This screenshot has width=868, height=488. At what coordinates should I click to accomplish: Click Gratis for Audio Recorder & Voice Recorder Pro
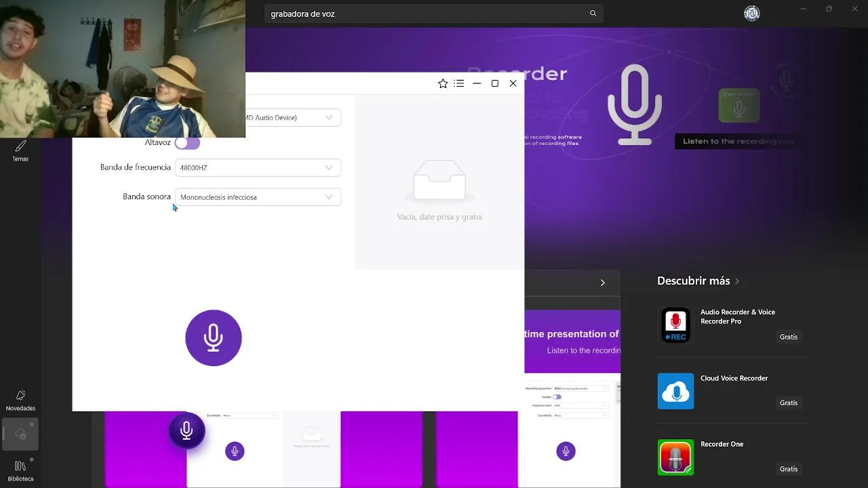[x=789, y=337]
